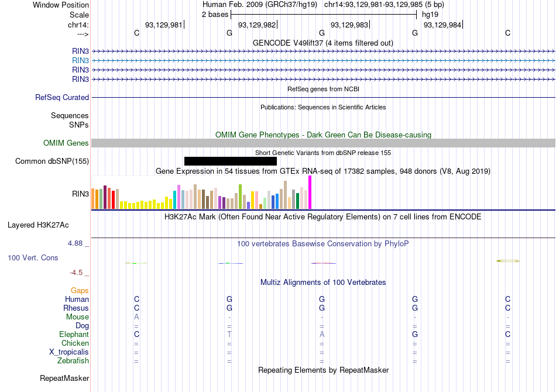Image resolution: width=556 pixels, height=392 pixels.
Task: Click the Elephant row base A
Action: tap(322, 335)
